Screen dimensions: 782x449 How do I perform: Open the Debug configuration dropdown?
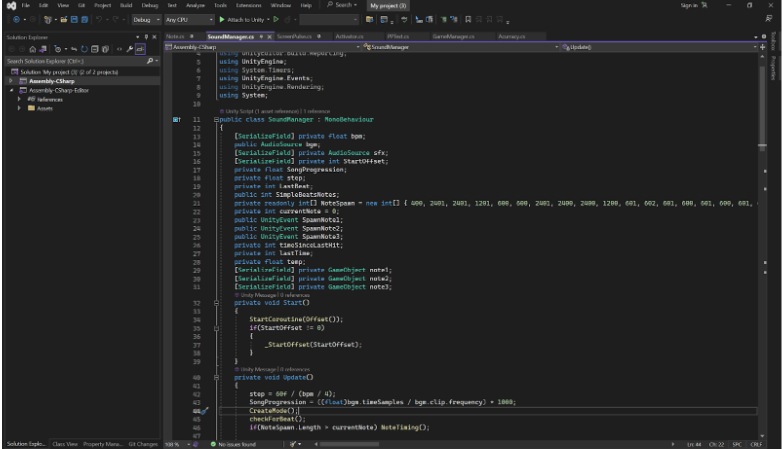pos(146,19)
